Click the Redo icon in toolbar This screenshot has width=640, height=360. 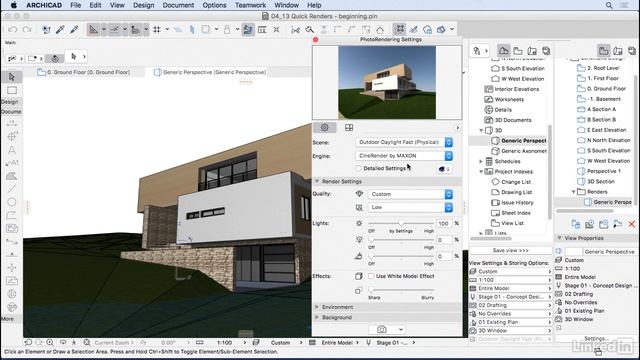coord(27,29)
